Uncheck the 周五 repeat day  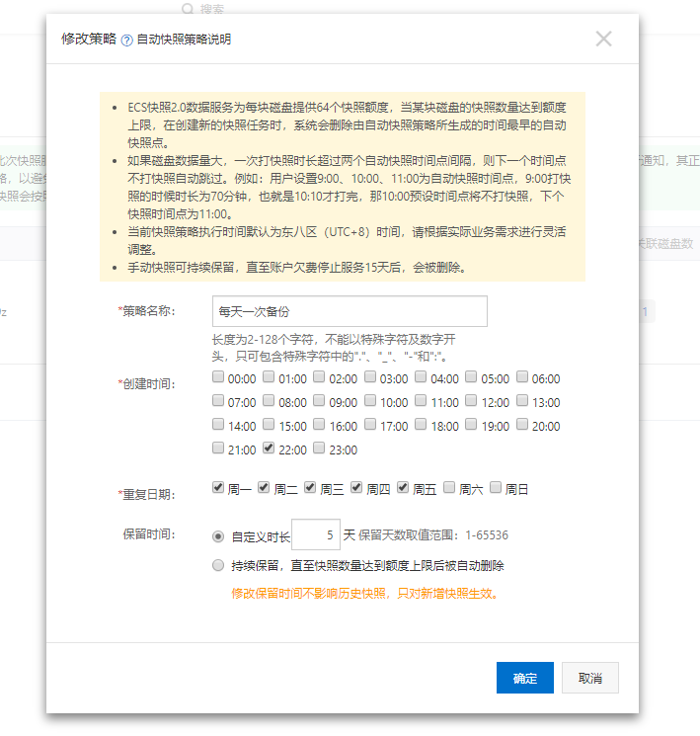[x=403, y=487]
